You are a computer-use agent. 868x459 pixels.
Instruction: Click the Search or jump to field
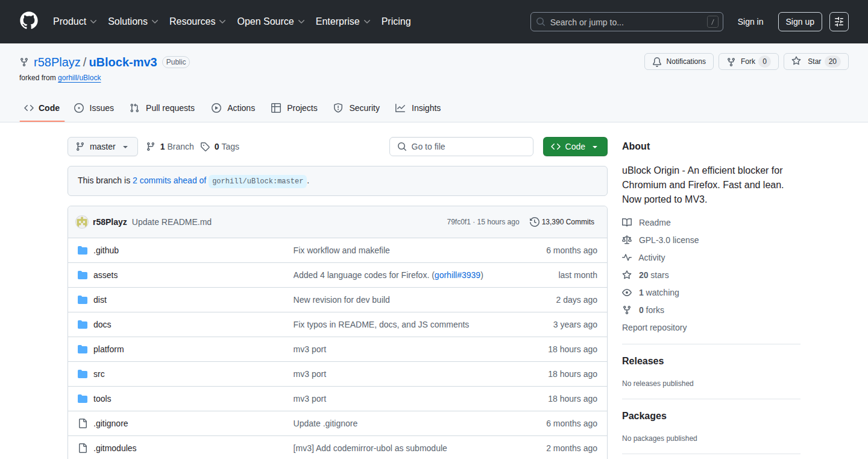(627, 22)
